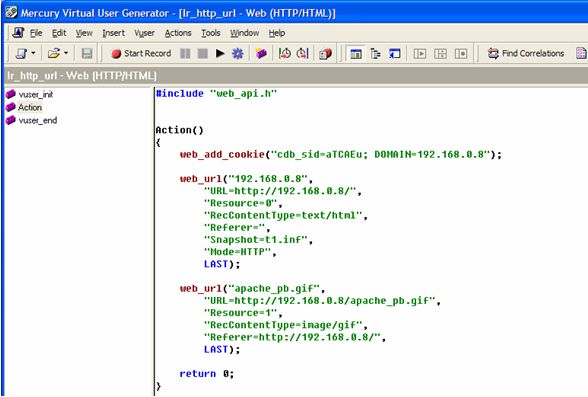Open the Edit menu

pos(59,33)
